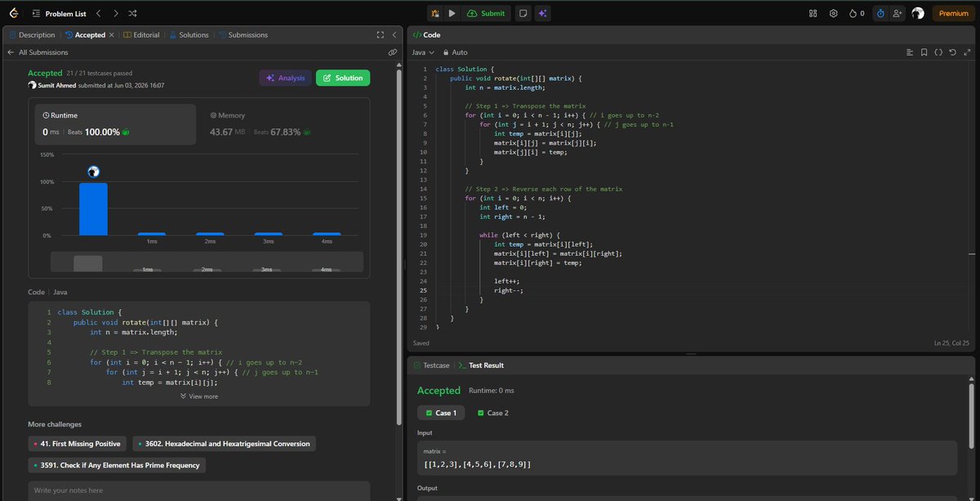Switch to the Editorial tab
The image size is (980, 501).
pyautogui.click(x=140, y=35)
